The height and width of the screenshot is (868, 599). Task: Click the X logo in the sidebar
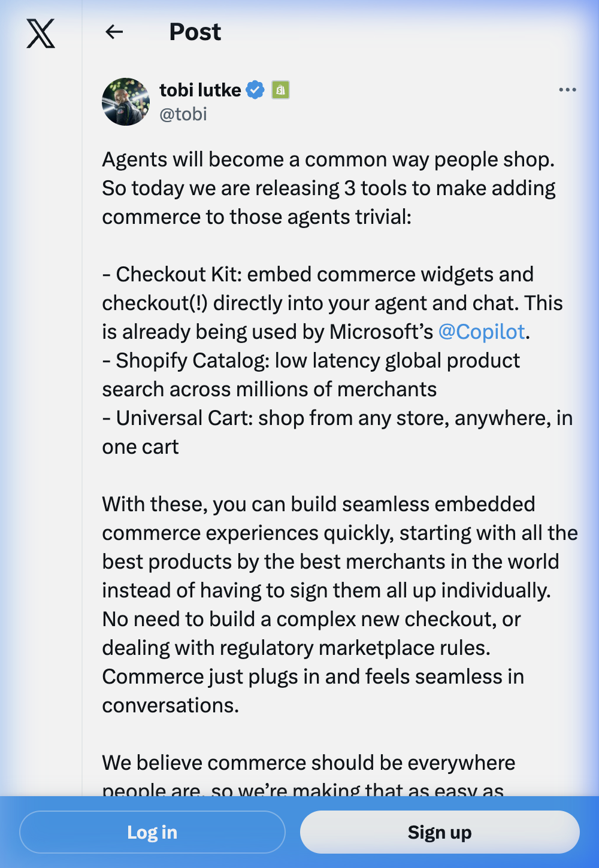coord(41,33)
